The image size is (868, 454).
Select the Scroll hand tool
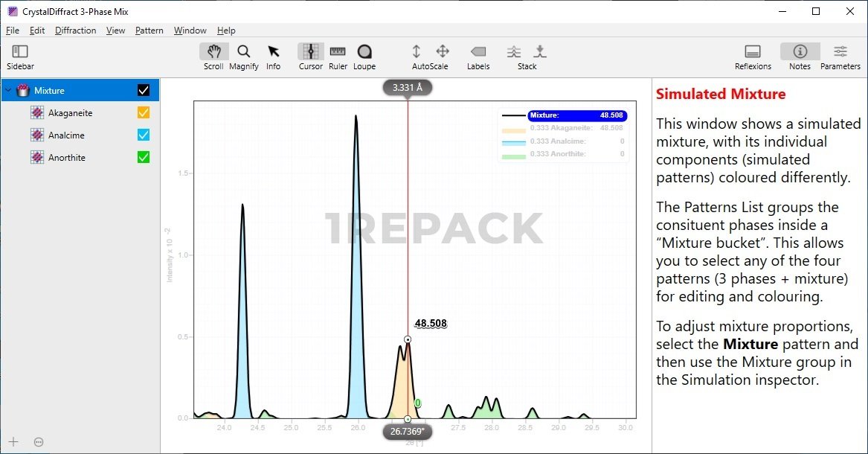[x=213, y=52]
